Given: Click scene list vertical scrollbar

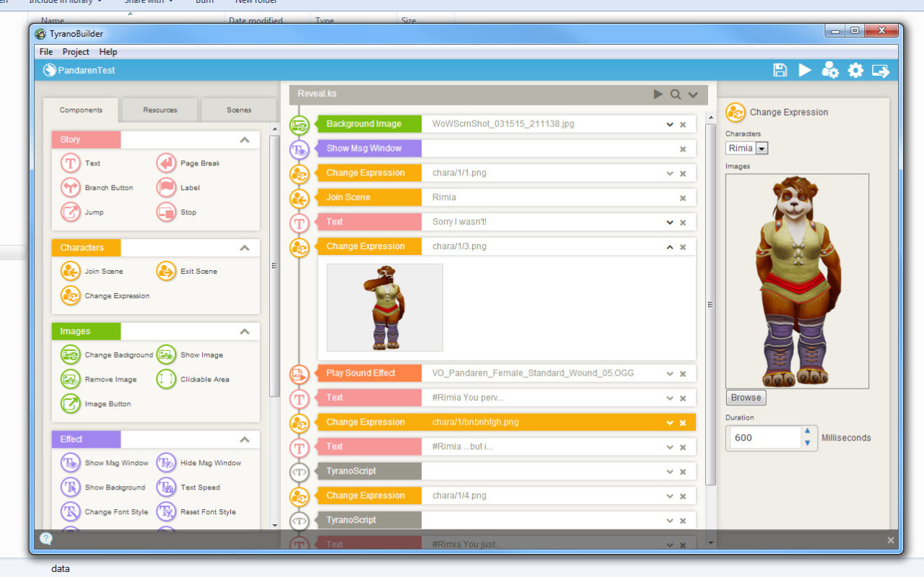Looking at the screenshot, I should point(710,305).
